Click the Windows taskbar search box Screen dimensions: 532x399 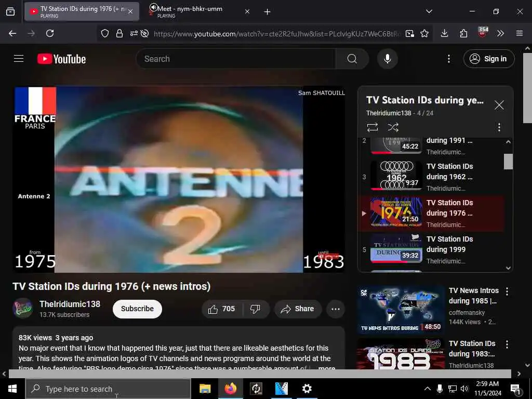click(108, 389)
